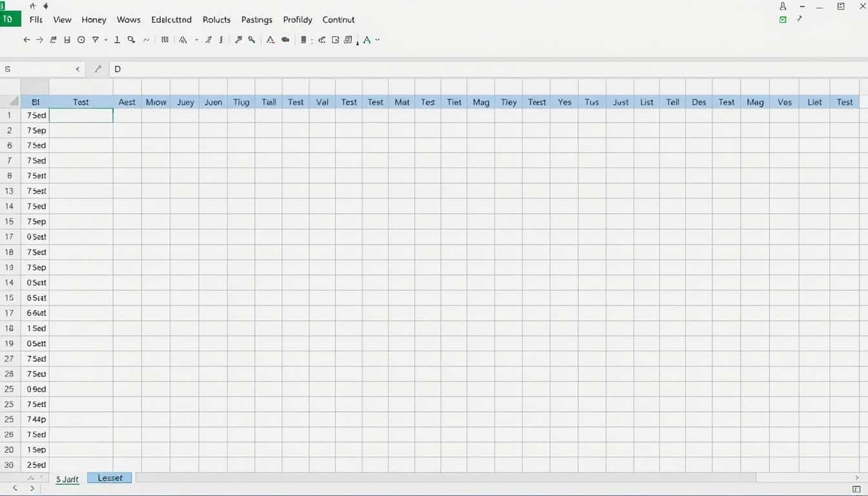Open the dropdown beside the green A icon
Image resolution: width=868 pixels, height=496 pixels.
pos(377,40)
